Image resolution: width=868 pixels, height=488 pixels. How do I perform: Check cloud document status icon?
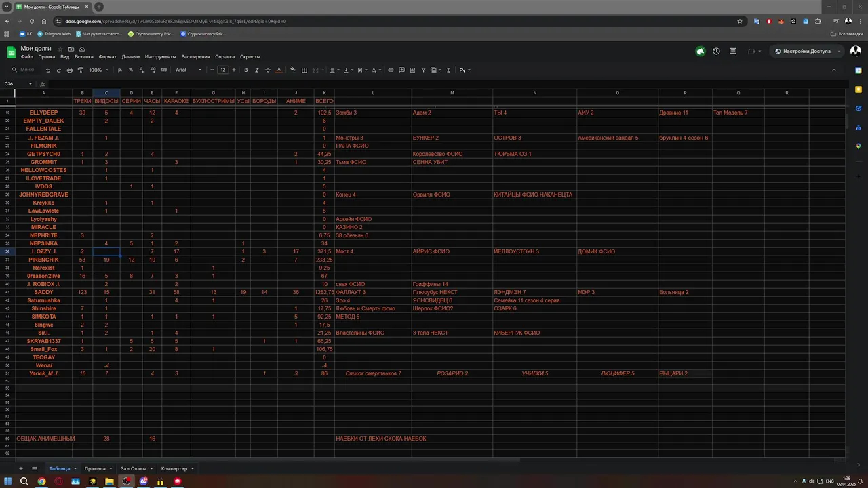82,49
